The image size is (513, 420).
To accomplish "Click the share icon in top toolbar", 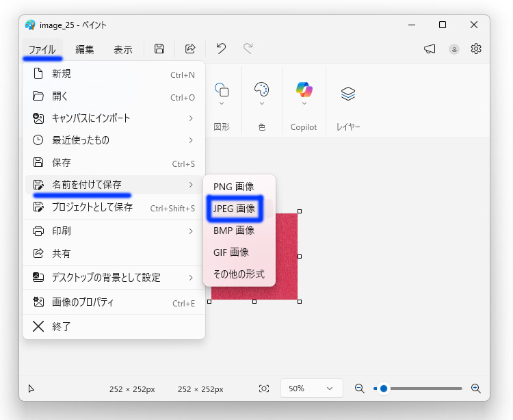I will click(x=190, y=49).
